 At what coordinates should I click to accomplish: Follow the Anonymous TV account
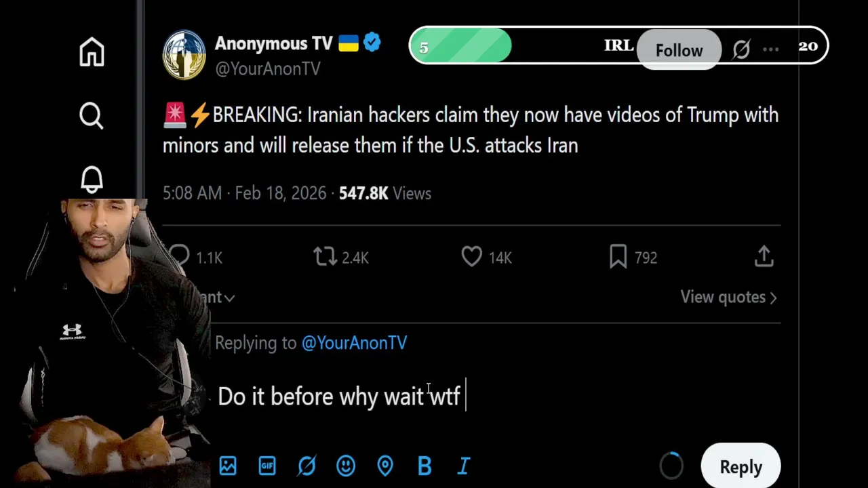point(678,51)
